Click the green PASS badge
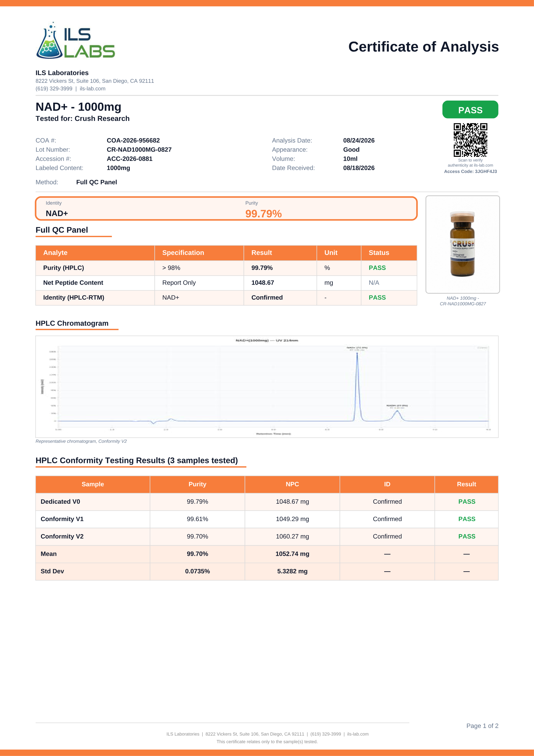 [x=470, y=110]
